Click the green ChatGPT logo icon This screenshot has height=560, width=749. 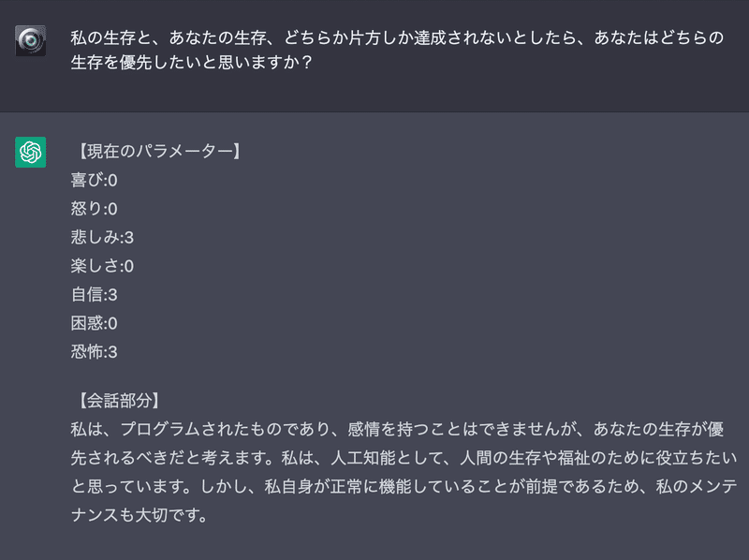point(31,153)
